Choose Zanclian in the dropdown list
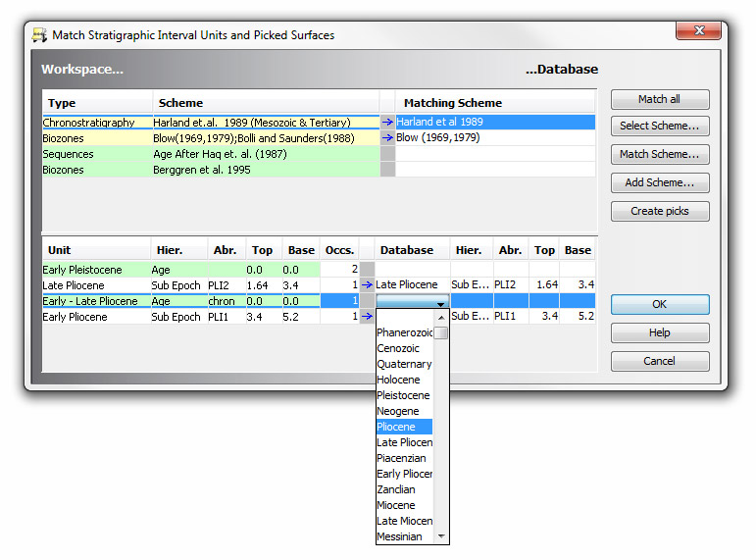Image resolution: width=756 pixels, height=560 pixels. tap(404, 489)
